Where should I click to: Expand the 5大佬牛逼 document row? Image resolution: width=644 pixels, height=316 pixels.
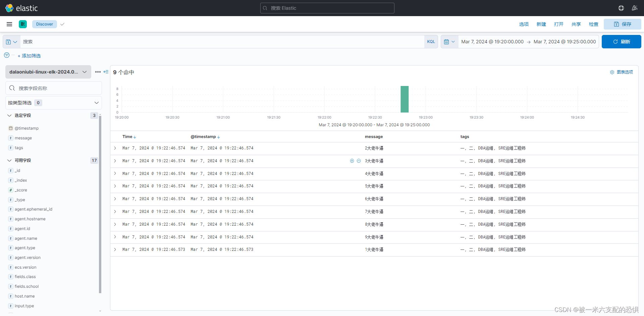click(x=115, y=186)
